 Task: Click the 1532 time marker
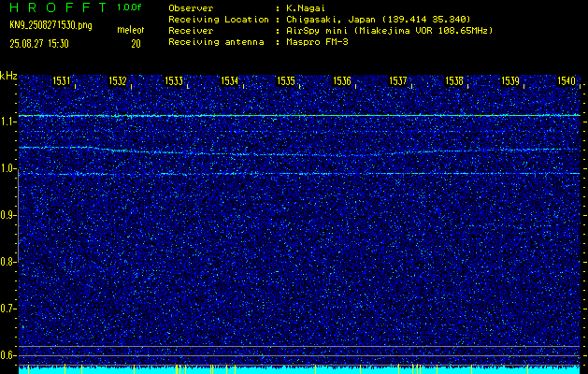(x=118, y=80)
